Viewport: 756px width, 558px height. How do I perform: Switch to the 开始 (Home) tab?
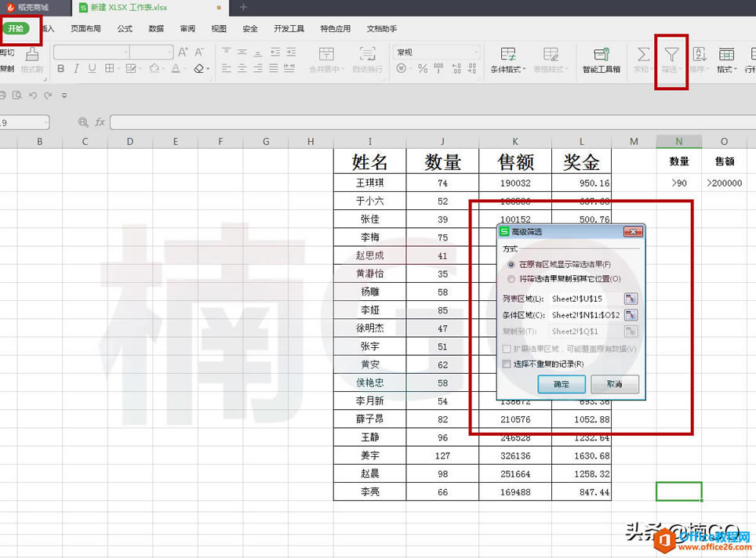16,28
